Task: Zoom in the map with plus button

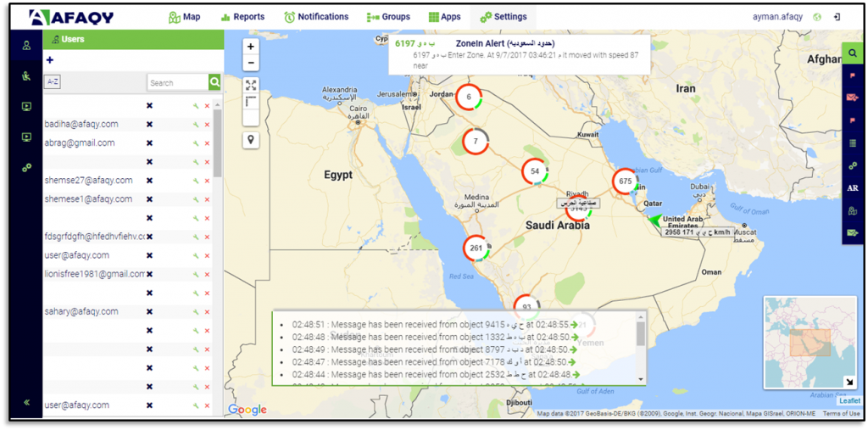Action: point(251,47)
